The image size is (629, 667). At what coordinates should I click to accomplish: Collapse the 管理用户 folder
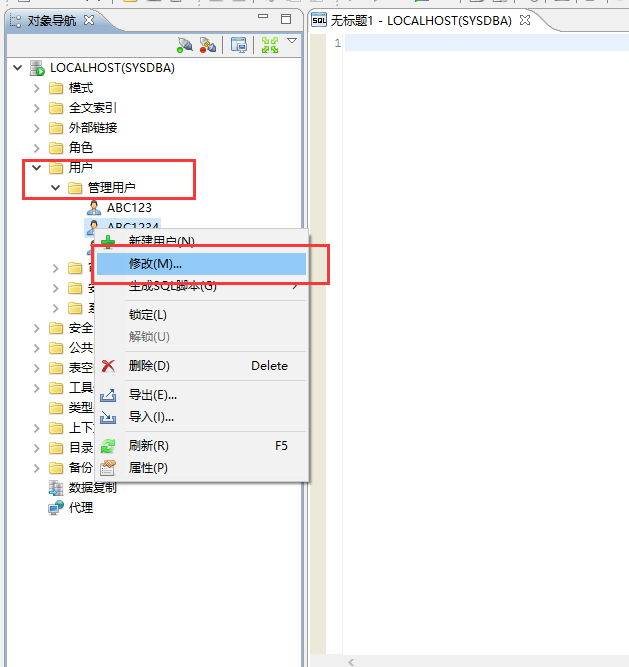tap(55, 188)
